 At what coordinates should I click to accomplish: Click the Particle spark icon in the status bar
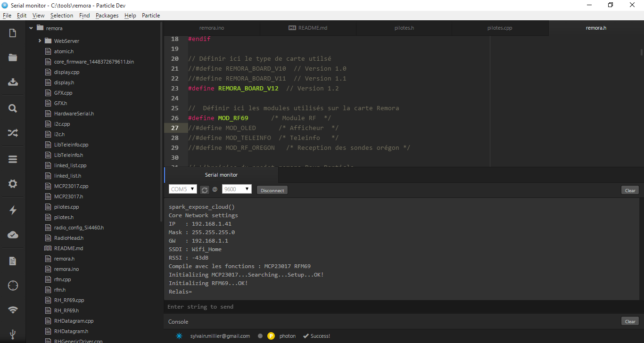(x=179, y=336)
